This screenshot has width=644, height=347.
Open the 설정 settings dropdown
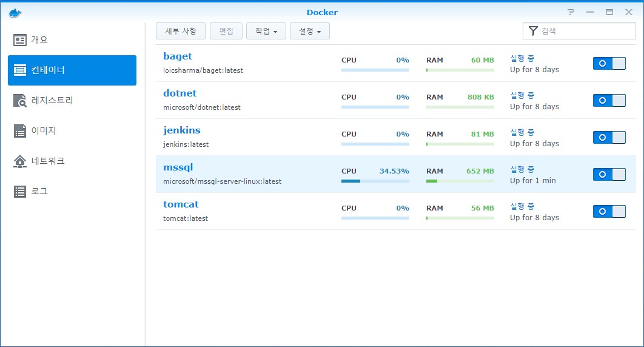[x=310, y=31]
